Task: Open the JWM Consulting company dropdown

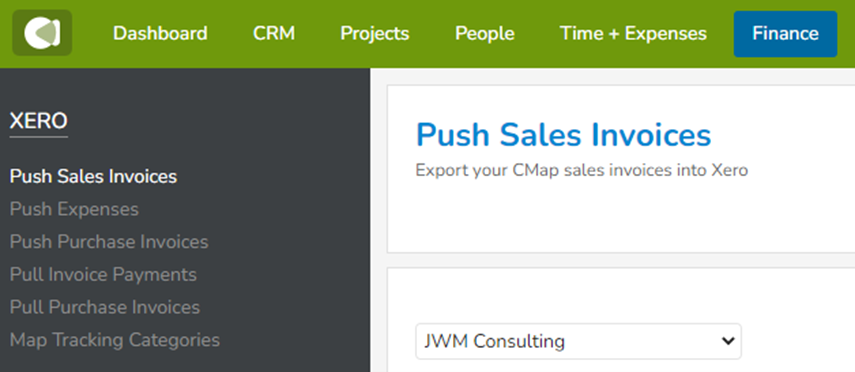Action: (x=578, y=341)
